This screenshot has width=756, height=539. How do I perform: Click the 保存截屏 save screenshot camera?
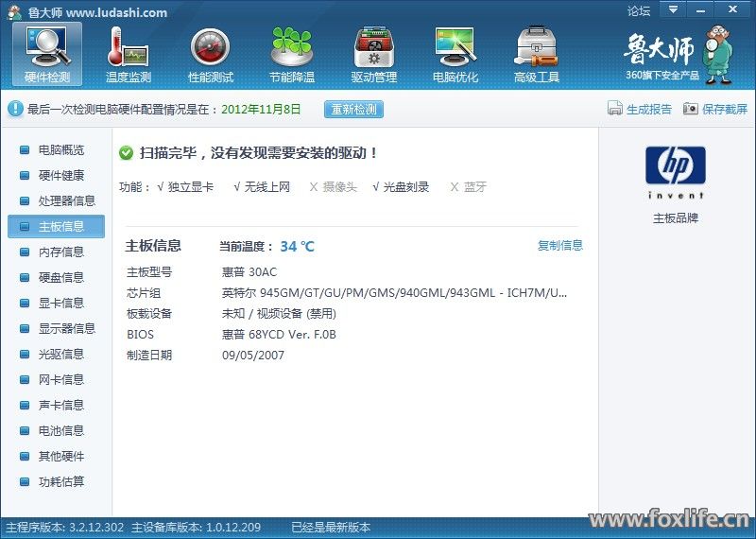point(691,109)
